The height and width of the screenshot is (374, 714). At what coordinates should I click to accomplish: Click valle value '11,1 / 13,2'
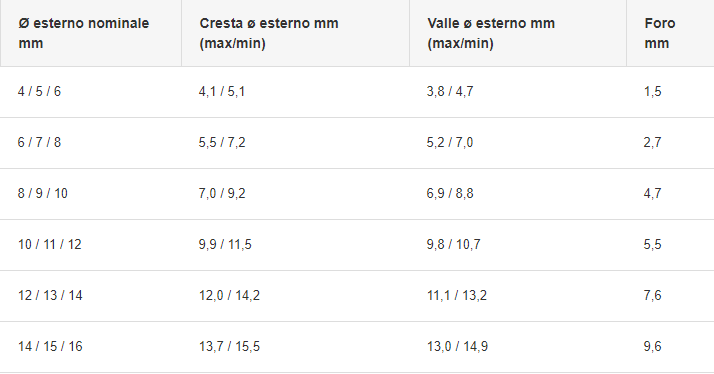point(457,296)
